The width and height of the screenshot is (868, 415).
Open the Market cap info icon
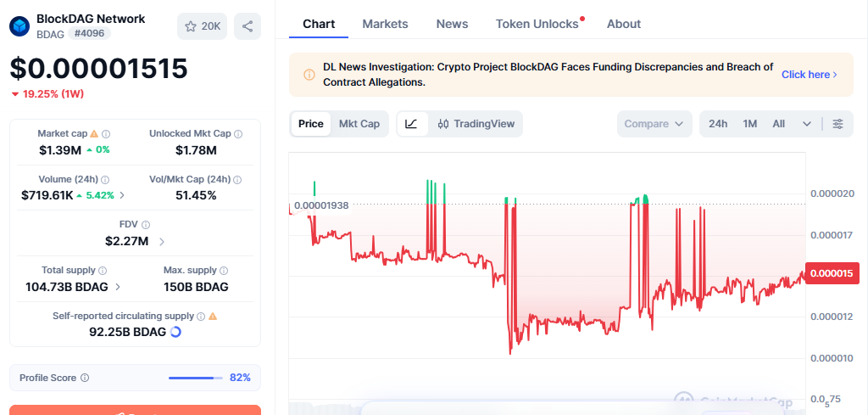click(x=106, y=133)
